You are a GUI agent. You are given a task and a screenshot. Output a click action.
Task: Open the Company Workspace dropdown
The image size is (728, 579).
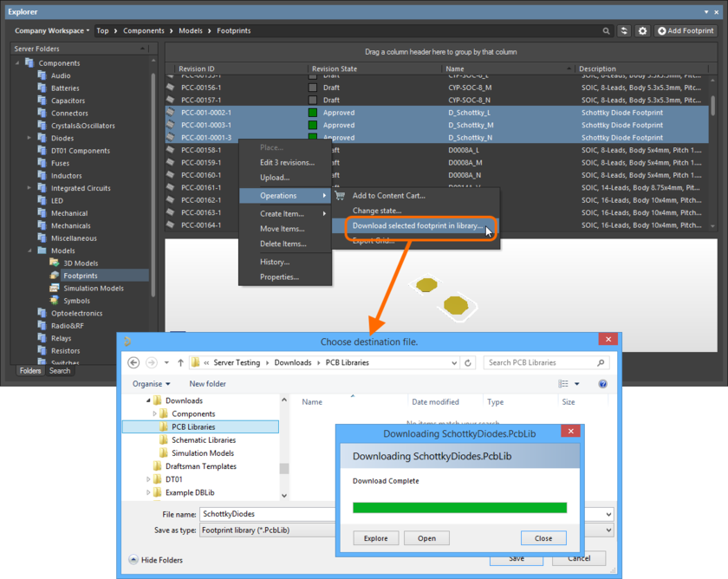point(52,30)
